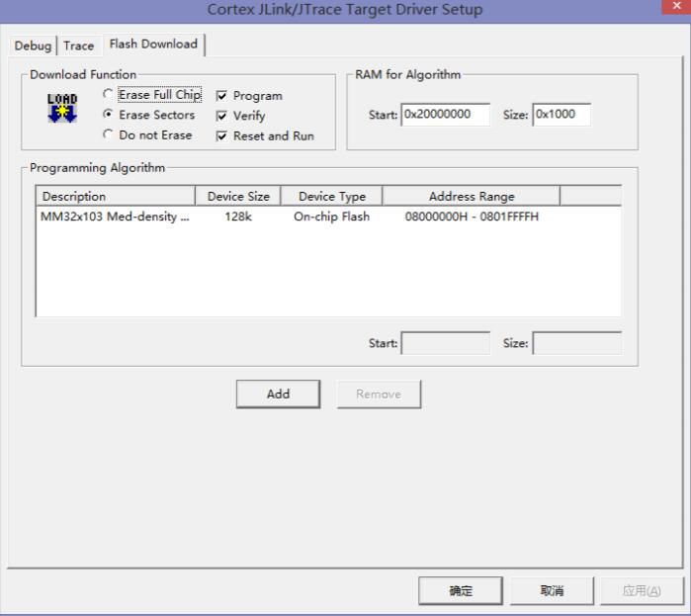Open the Trace tab
691x616 pixels.
(x=79, y=45)
